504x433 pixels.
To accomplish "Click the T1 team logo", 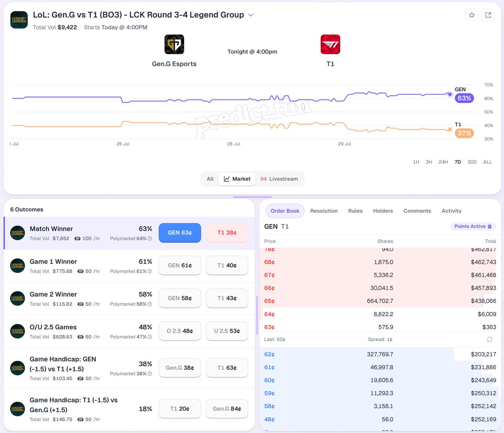I will [331, 44].
